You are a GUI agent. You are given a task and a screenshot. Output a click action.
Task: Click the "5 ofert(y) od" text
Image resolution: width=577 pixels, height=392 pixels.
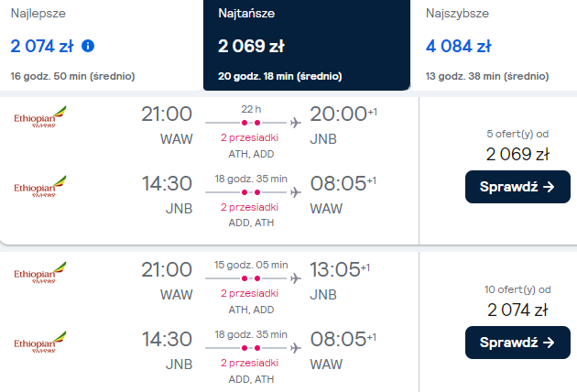517,134
